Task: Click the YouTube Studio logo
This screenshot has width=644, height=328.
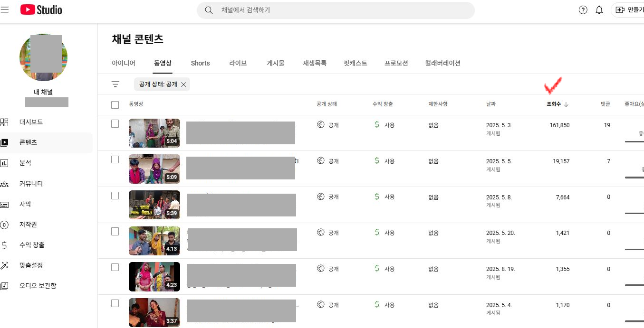Action: [x=41, y=9]
